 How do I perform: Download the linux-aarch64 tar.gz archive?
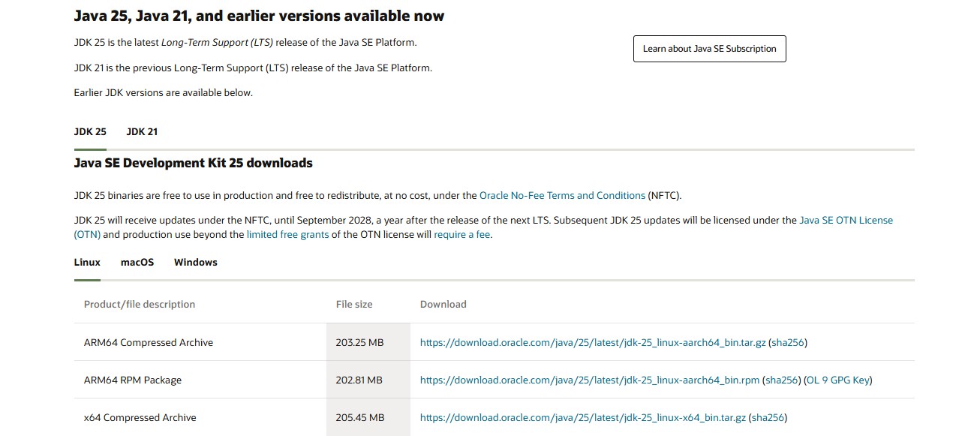coord(593,343)
